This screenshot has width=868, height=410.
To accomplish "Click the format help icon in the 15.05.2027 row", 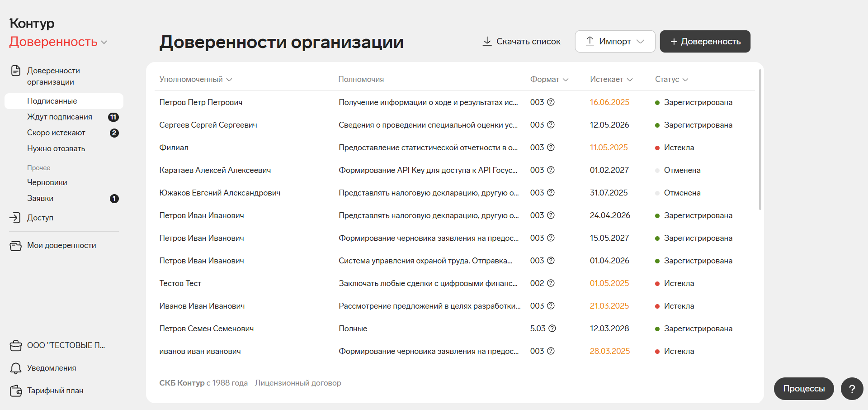I will [x=551, y=238].
